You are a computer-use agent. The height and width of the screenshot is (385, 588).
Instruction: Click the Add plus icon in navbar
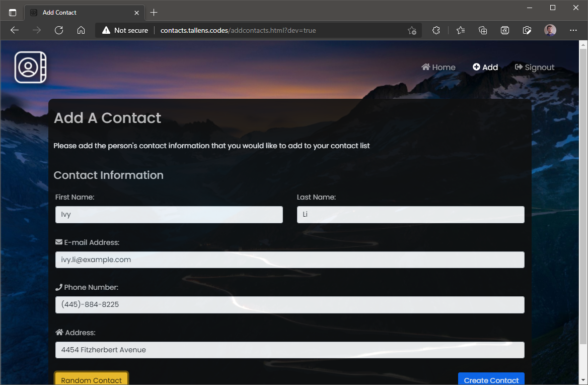[476, 67]
